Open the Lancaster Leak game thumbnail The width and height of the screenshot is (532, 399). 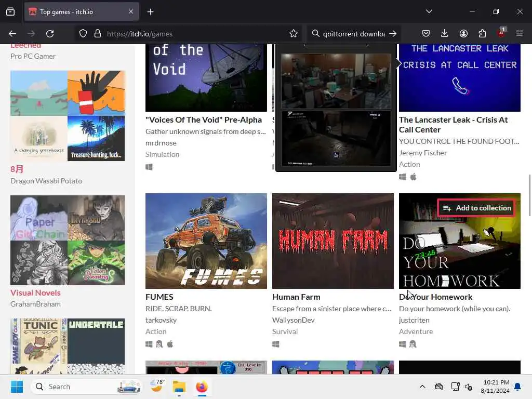[x=459, y=78]
